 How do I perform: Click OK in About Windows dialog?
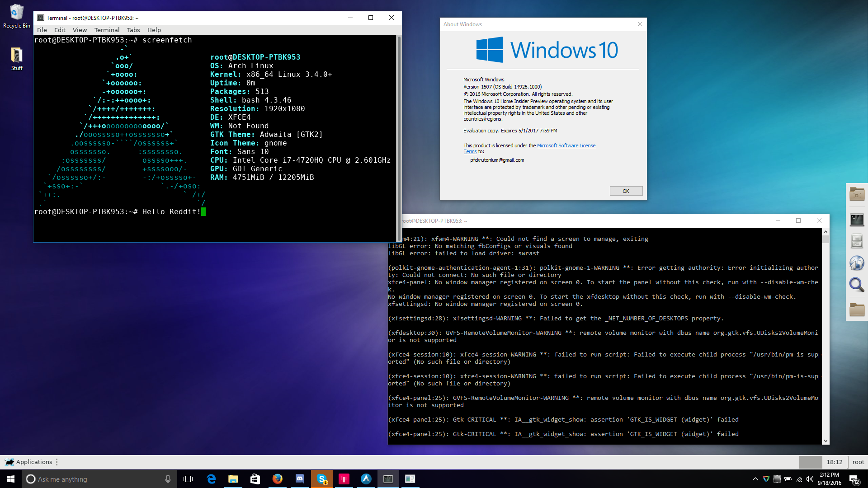click(x=626, y=191)
